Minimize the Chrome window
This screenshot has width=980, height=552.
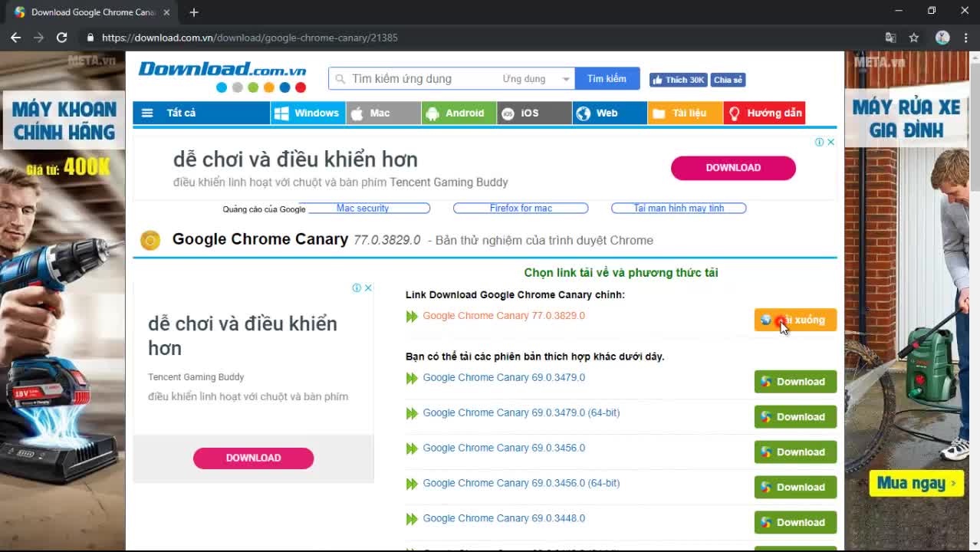coord(899,11)
